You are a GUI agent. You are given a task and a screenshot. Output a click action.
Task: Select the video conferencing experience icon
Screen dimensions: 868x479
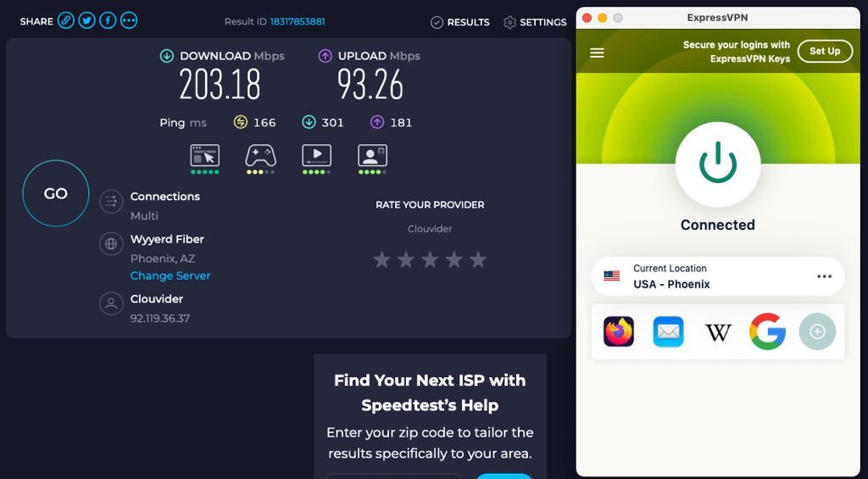coord(373,156)
